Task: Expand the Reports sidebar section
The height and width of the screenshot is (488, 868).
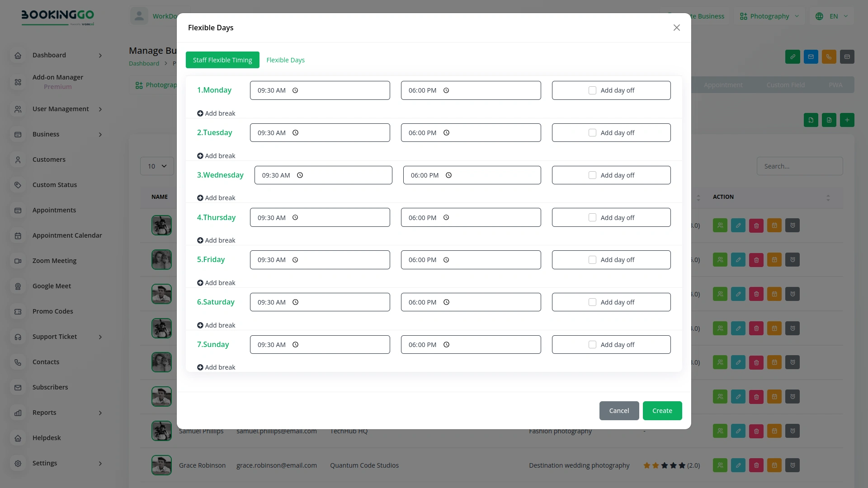Action: [44, 413]
